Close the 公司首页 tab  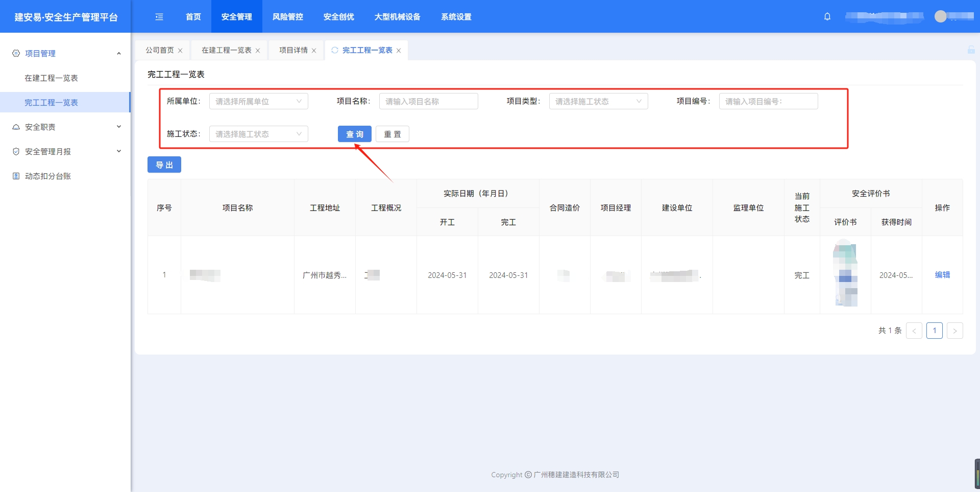coord(180,51)
